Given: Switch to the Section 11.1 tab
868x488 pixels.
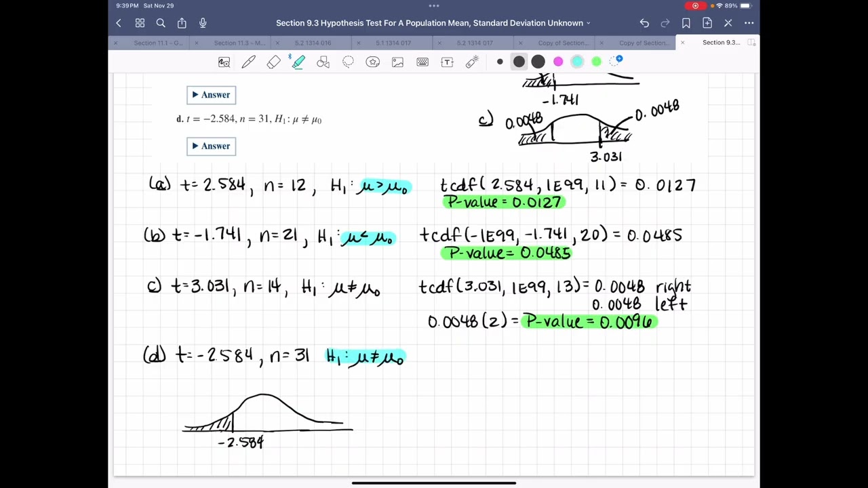Looking at the screenshot, I should coord(158,43).
